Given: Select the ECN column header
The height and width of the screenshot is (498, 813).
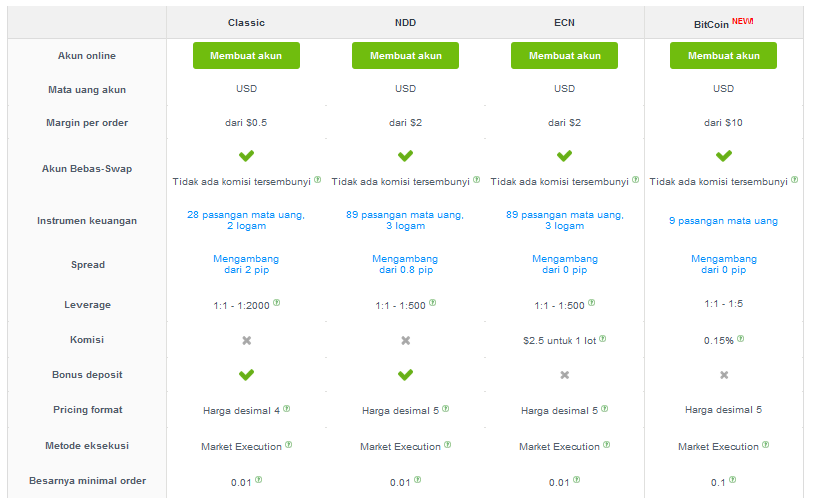Looking at the screenshot, I should (564, 23).
